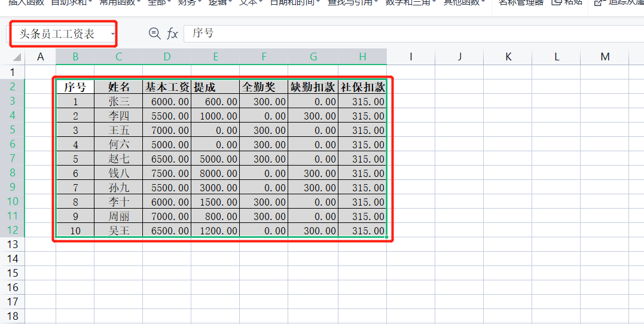Click the zoom magnifier icon beside fx
The width and height of the screenshot is (644, 324).
[154, 33]
